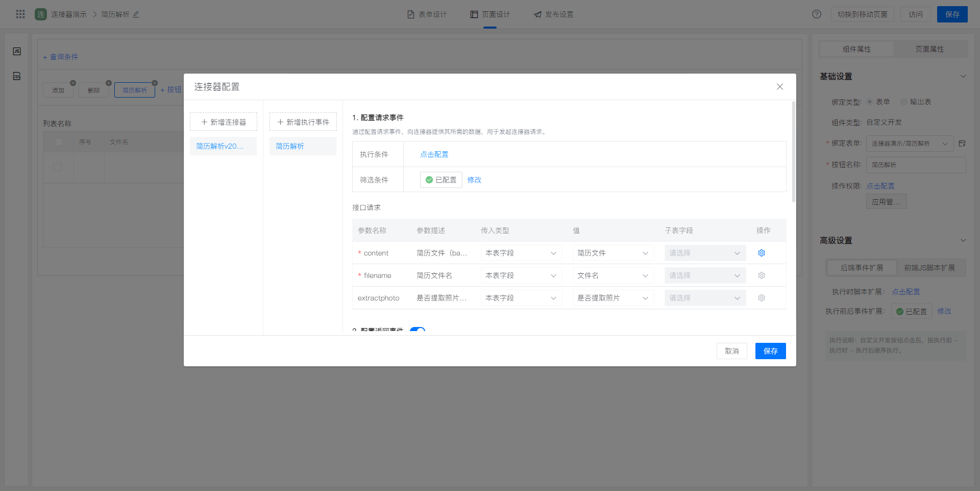980x491 pixels.
Task: Select the 页面属性 tab
Action: 929,49
